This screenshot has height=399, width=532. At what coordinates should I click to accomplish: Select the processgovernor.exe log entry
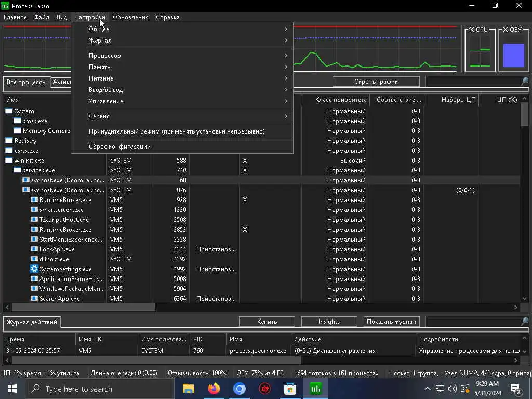tap(261, 351)
